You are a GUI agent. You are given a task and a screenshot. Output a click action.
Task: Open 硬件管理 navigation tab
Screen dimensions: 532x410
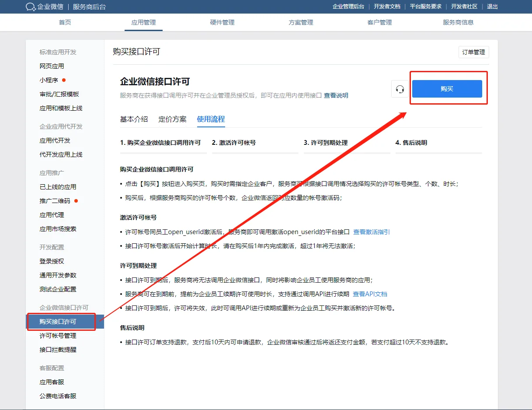(x=222, y=22)
